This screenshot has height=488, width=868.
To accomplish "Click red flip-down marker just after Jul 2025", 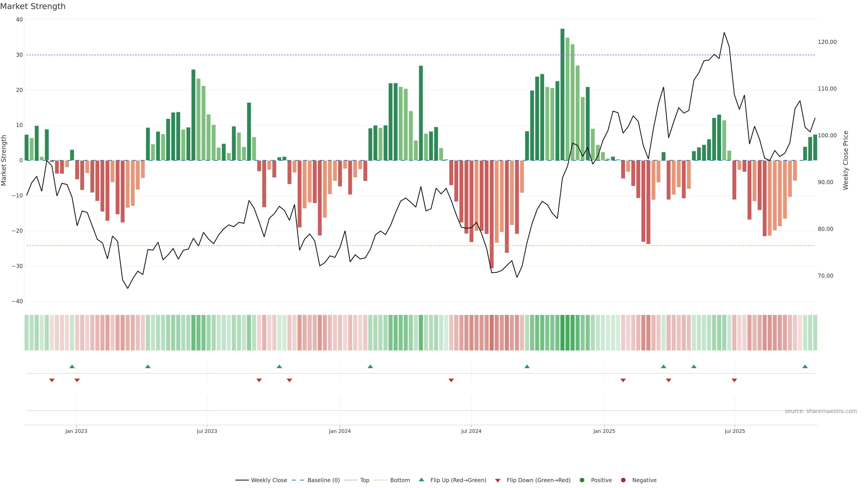I will [734, 380].
